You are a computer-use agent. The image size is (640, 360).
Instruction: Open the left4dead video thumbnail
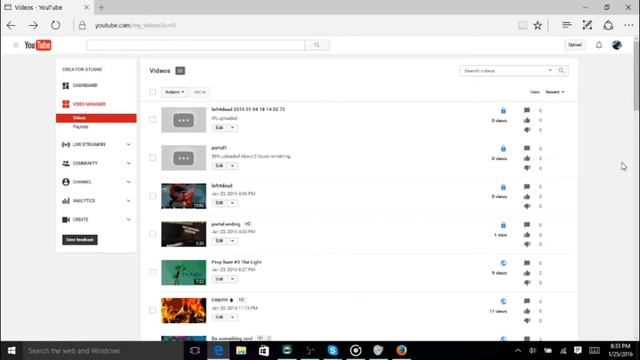tap(184, 196)
